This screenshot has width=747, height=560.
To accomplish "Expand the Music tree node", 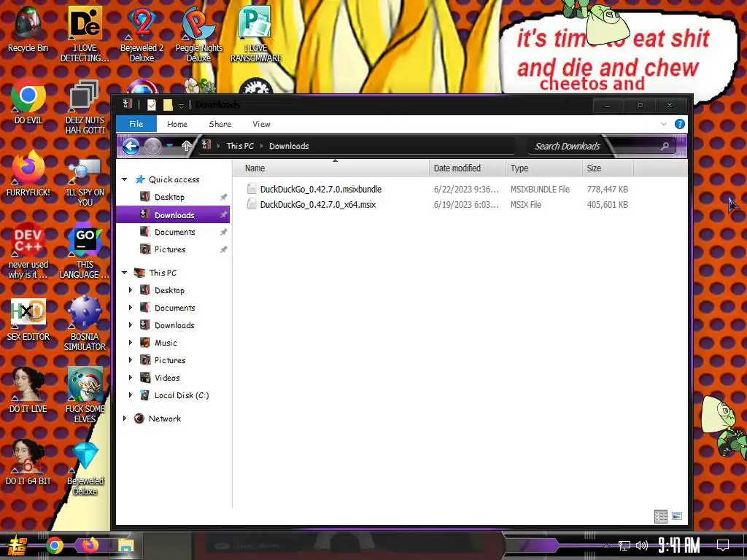I will pyautogui.click(x=131, y=343).
